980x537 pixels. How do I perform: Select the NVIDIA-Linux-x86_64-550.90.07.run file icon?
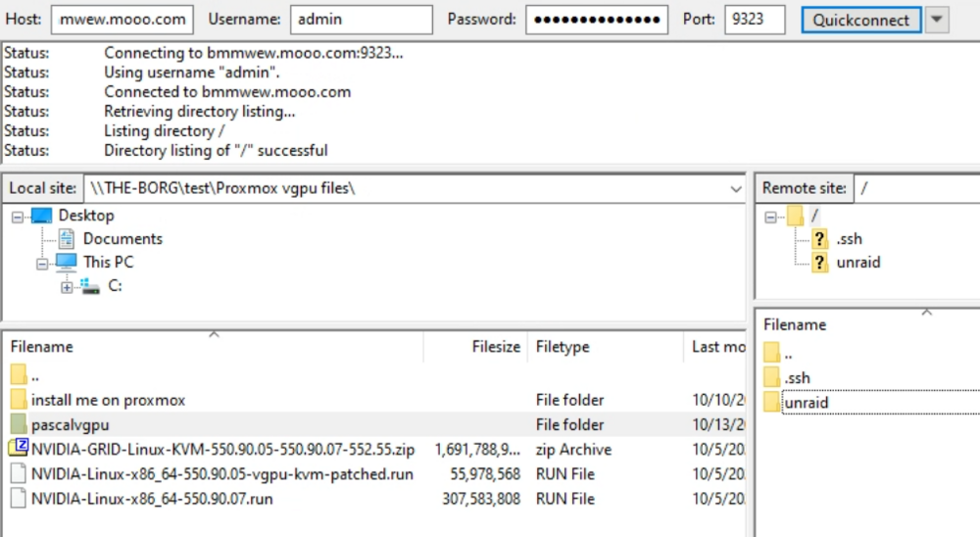click(19, 498)
